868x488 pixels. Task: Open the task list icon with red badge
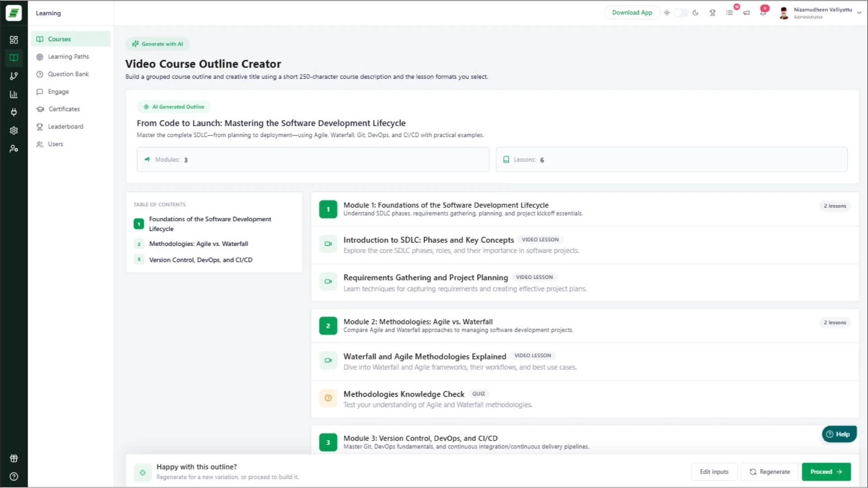click(x=730, y=13)
